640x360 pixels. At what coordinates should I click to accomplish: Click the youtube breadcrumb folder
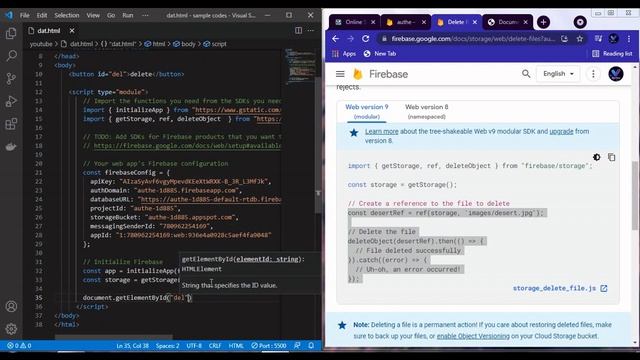click(41, 44)
